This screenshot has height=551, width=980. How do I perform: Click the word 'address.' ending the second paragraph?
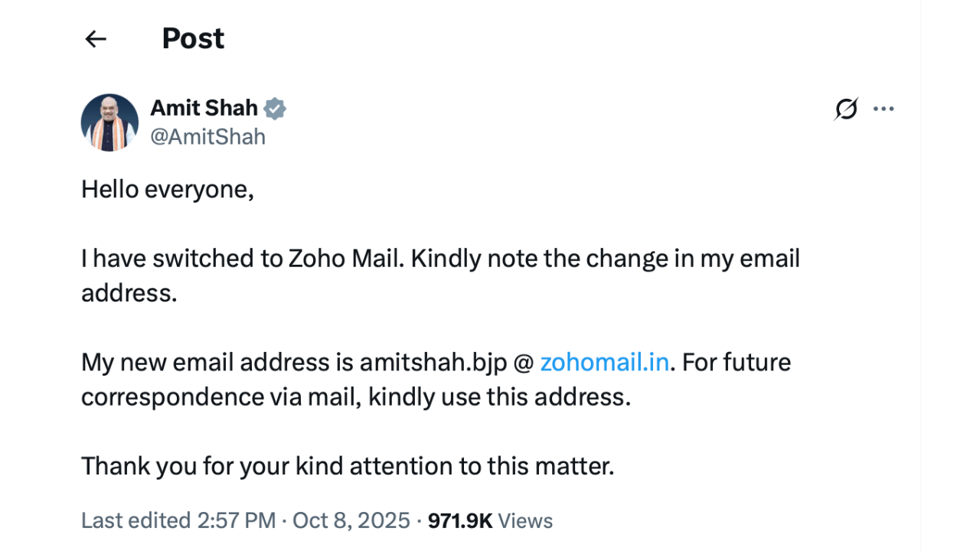[x=129, y=293]
